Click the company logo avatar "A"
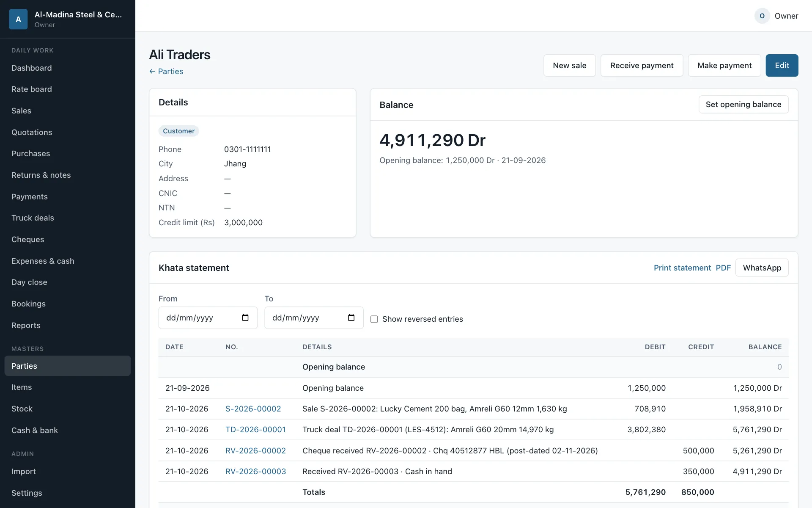This screenshot has width=812, height=508. (x=18, y=19)
